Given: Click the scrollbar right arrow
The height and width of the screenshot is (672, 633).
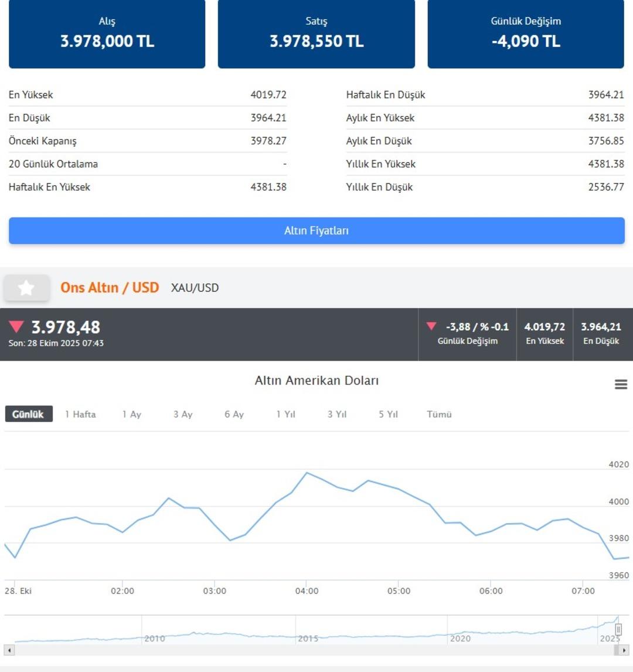Looking at the screenshot, I should pyautogui.click(x=624, y=650).
